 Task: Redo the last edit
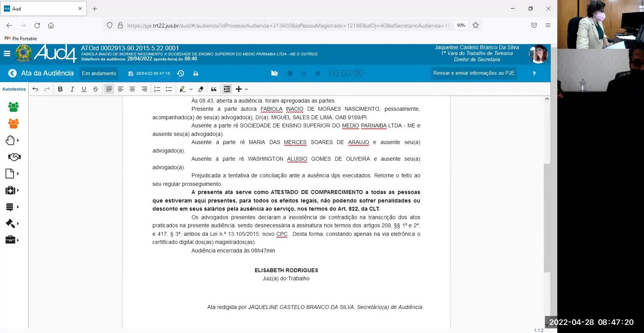point(47,89)
